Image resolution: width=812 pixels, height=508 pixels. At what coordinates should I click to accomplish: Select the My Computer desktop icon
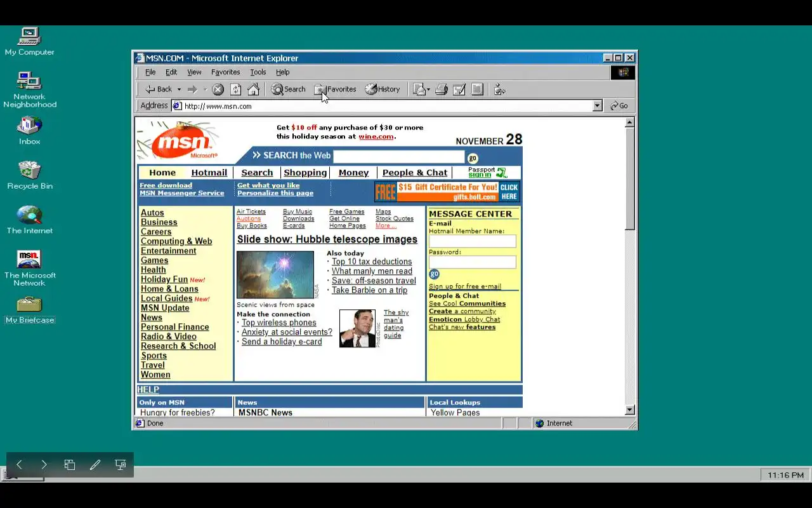tap(29, 41)
